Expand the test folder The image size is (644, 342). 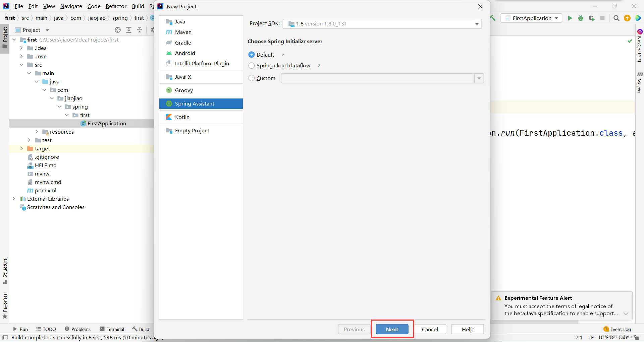click(29, 140)
